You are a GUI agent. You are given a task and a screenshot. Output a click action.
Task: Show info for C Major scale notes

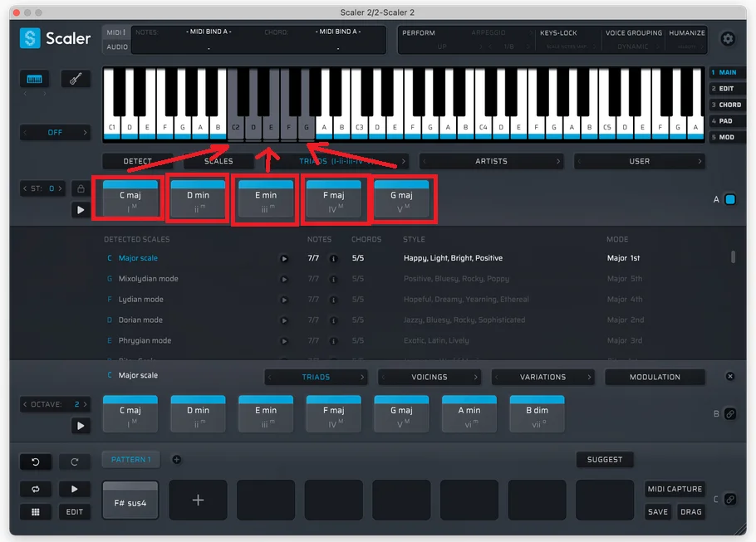point(333,259)
